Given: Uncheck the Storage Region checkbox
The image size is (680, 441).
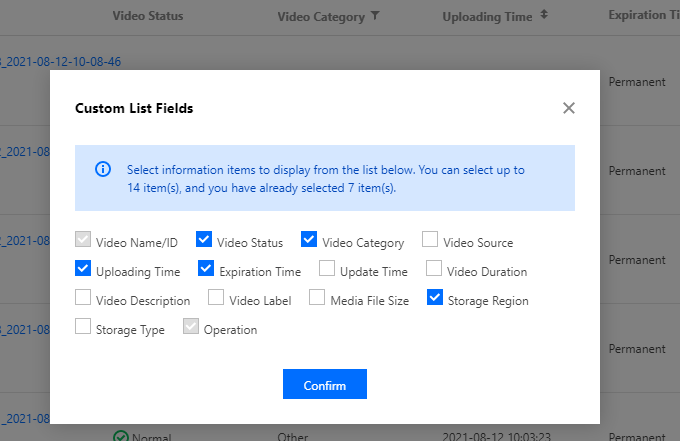Looking at the screenshot, I should [x=435, y=297].
